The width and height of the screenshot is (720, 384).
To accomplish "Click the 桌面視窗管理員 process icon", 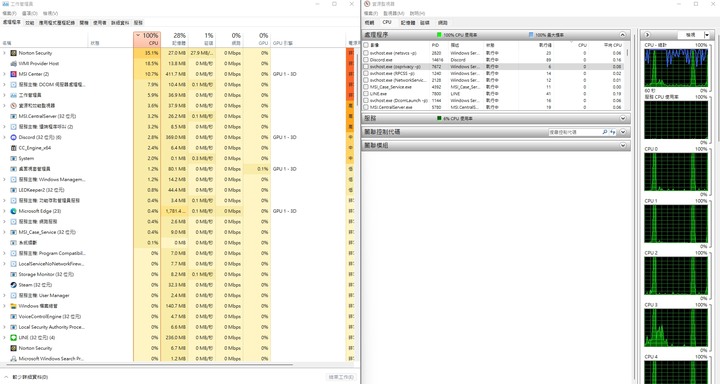I will (13, 169).
